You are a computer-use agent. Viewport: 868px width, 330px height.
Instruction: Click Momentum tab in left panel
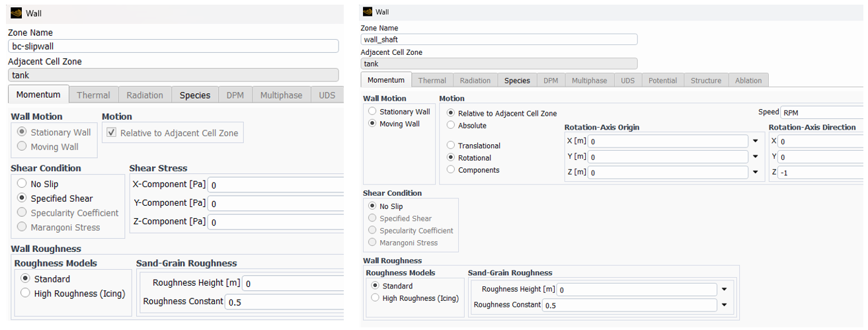38,95
